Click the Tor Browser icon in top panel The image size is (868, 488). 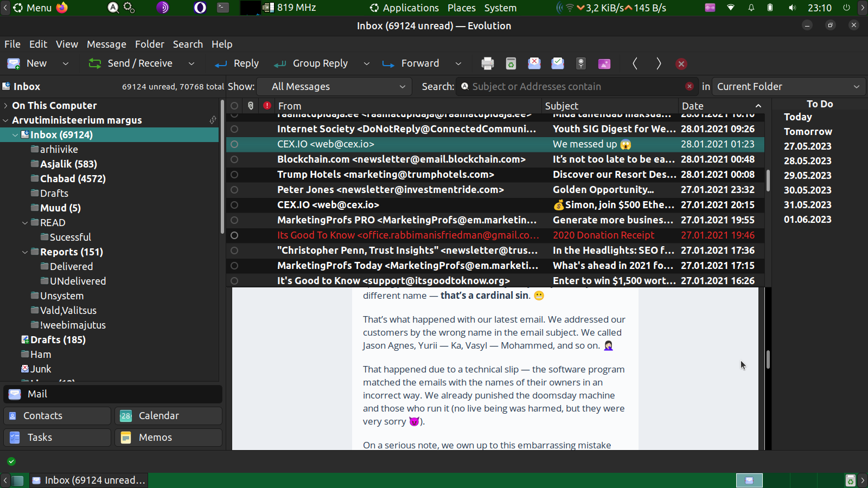tap(163, 8)
